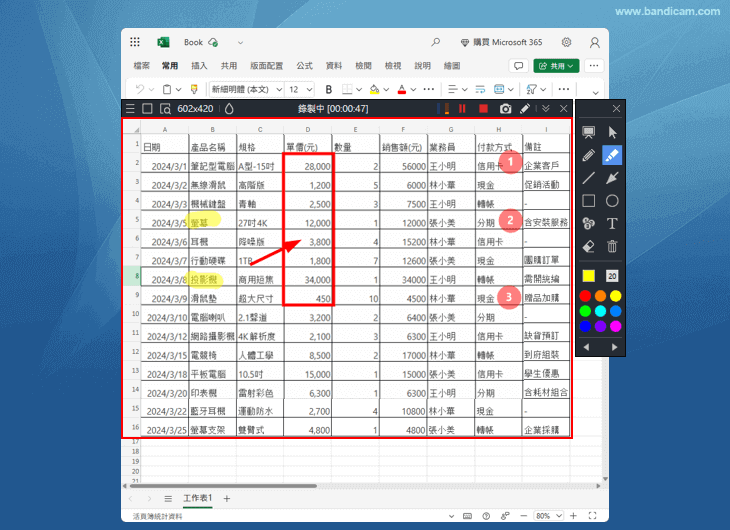This screenshot has width=730, height=530.
Task: Click drawing panel undo left arrow
Action: pyautogui.click(x=586, y=347)
